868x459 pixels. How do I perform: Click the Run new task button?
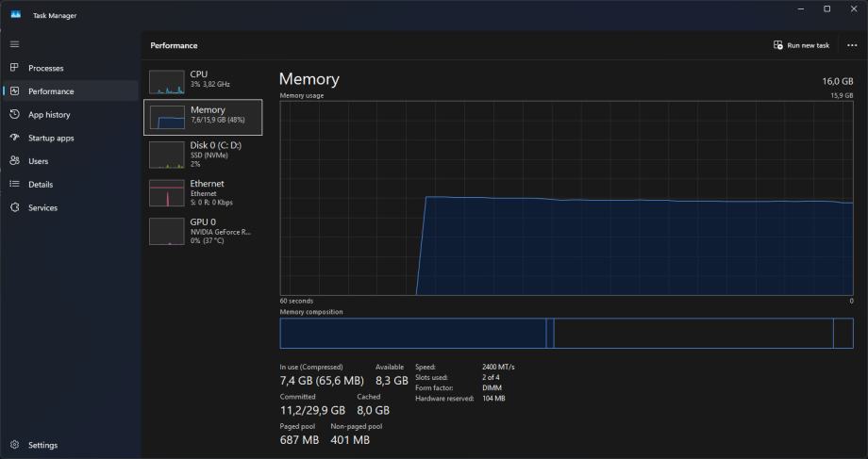point(802,45)
